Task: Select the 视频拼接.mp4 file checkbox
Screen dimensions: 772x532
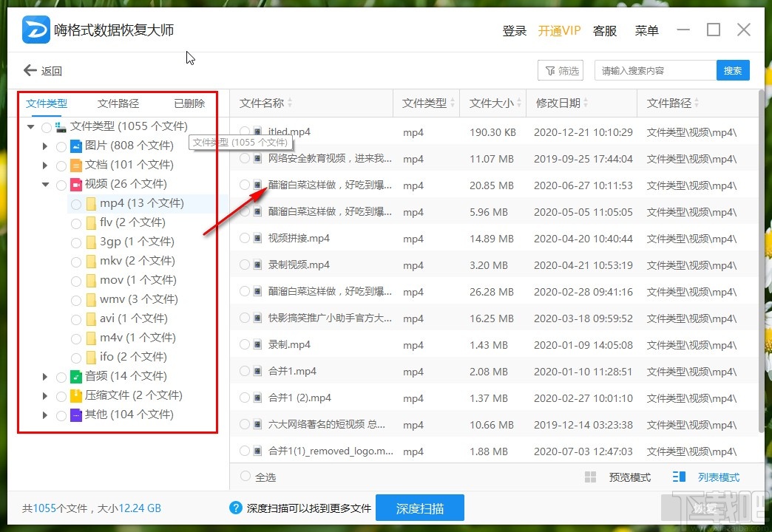Action: (244, 238)
